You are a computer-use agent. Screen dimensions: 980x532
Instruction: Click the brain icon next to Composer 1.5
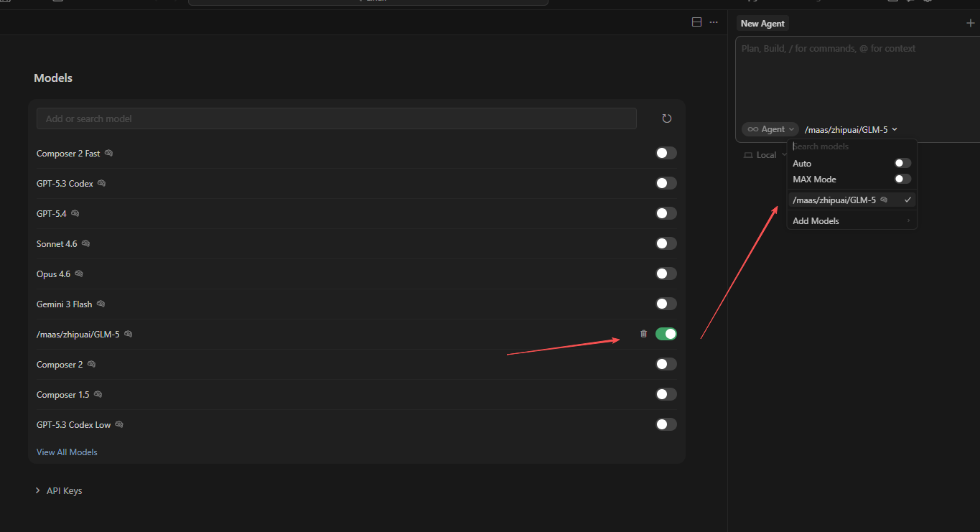[x=98, y=395]
